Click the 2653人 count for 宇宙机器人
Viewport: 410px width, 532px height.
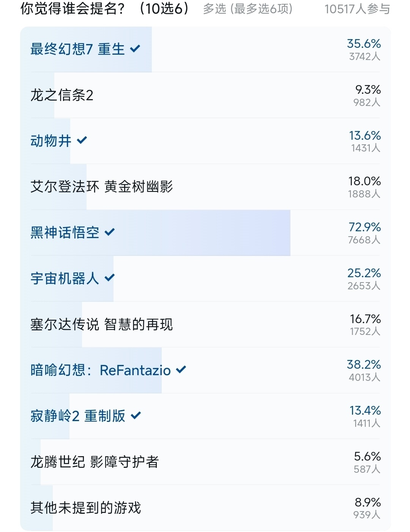point(364,286)
